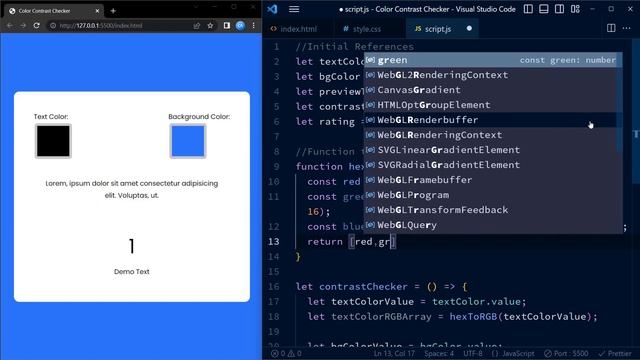
Task: Click textColorValue on line 17
Action: [372, 302]
